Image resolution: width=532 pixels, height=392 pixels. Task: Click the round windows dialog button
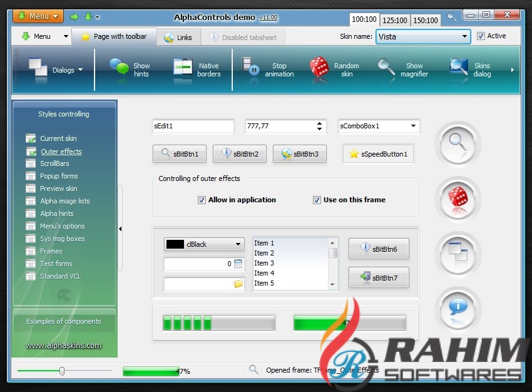click(x=458, y=254)
